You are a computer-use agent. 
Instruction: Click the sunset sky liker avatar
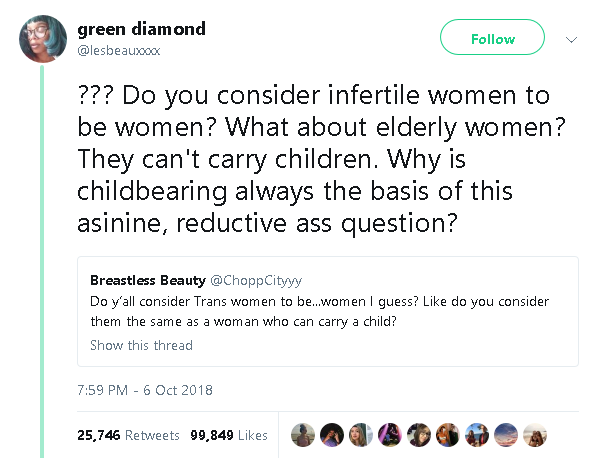(x=506, y=435)
